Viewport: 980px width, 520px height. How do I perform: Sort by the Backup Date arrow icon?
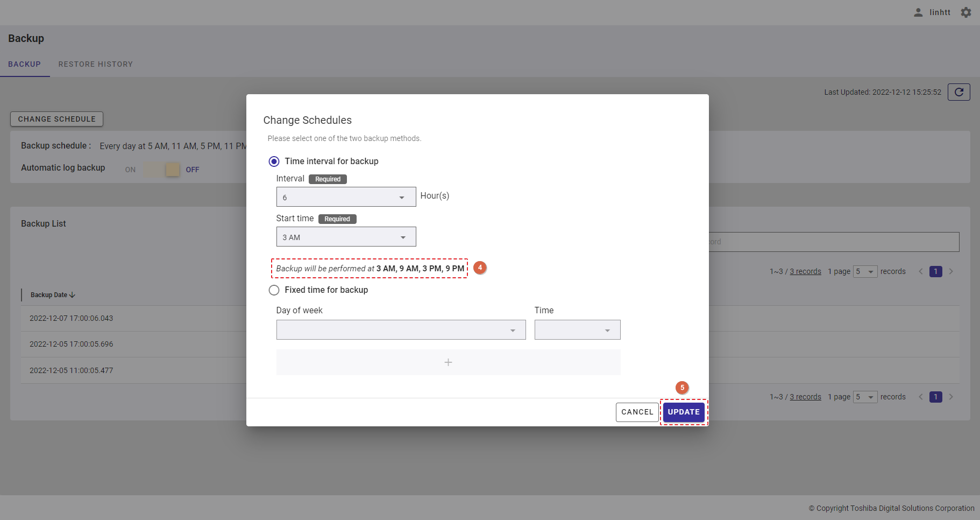pos(73,295)
